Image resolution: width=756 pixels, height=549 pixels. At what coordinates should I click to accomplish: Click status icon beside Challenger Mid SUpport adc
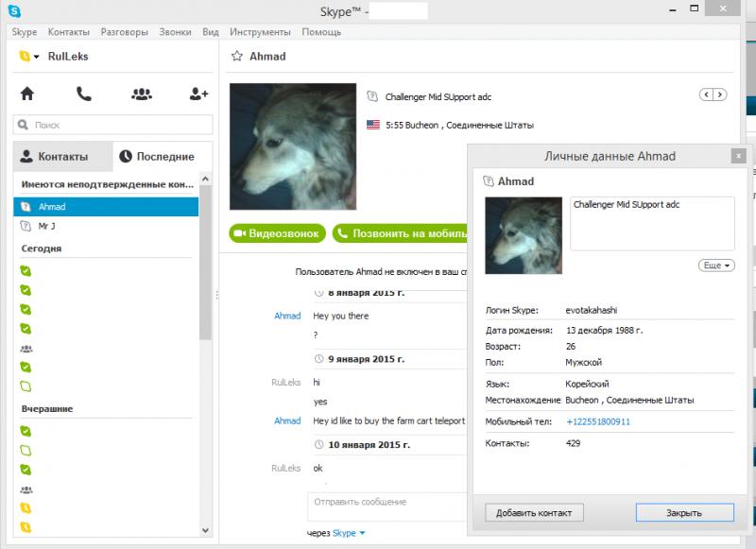click(372, 96)
